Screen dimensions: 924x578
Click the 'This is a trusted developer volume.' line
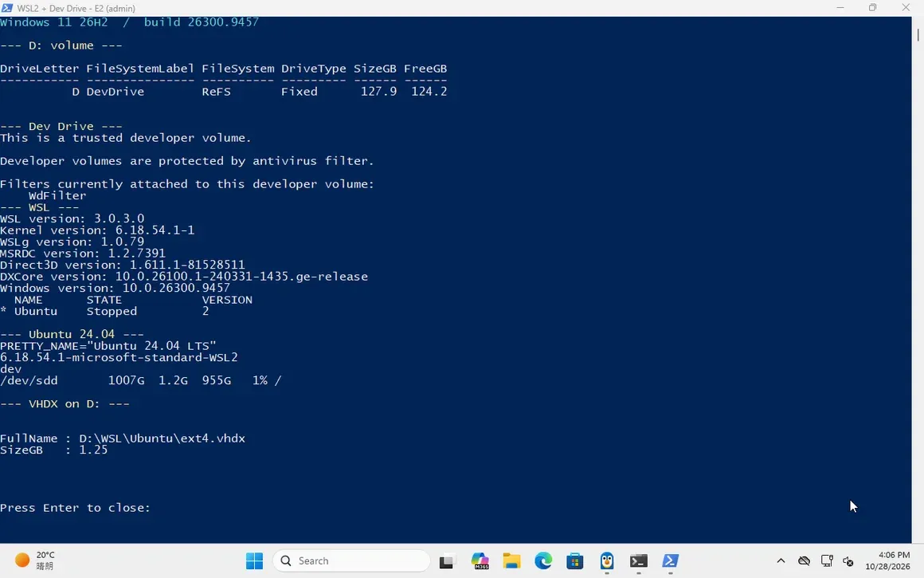pyautogui.click(x=126, y=138)
